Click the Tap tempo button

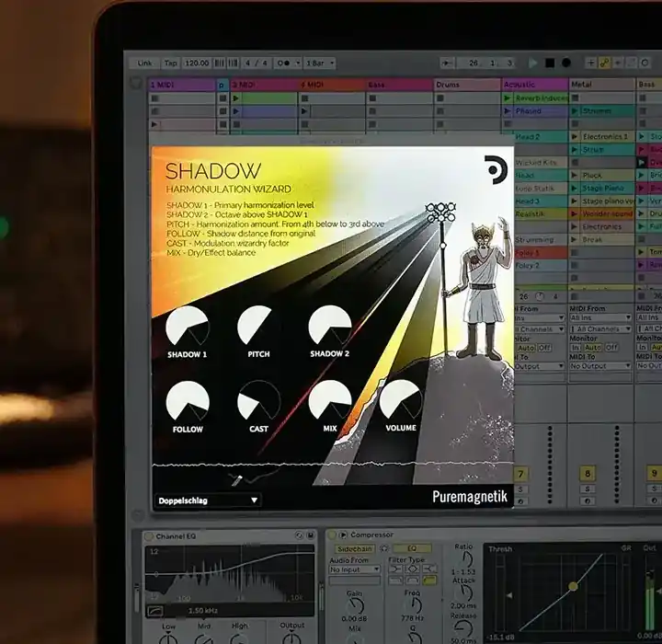click(171, 63)
